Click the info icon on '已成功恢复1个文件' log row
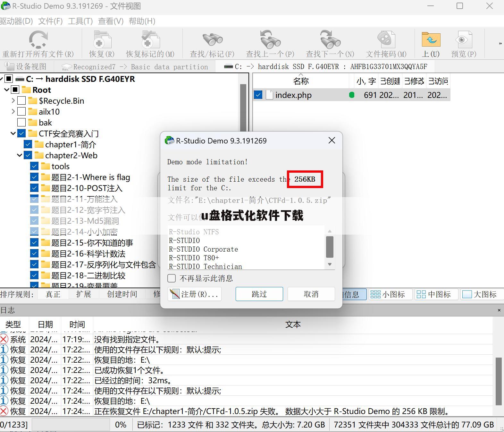Screen dimensions: 504x432 click(x=4, y=370)
